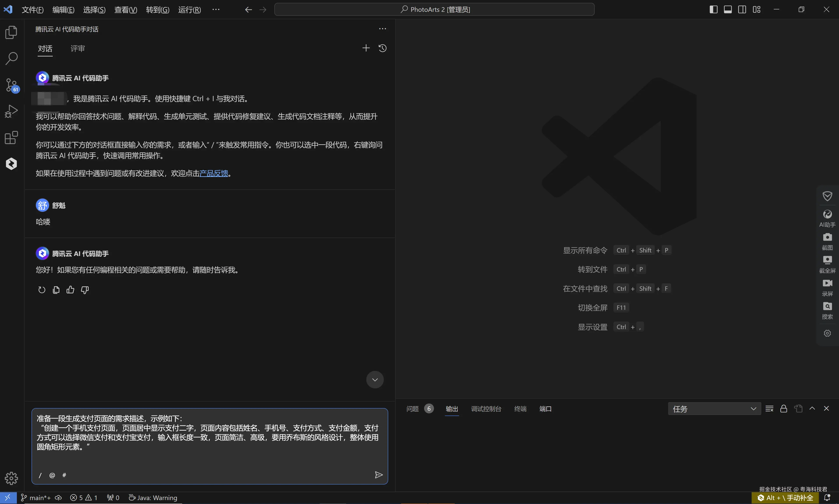The height and width of the screenshot is (504, 839).
Task: Open the 产品反馈 link
Action: click(213, 174)
